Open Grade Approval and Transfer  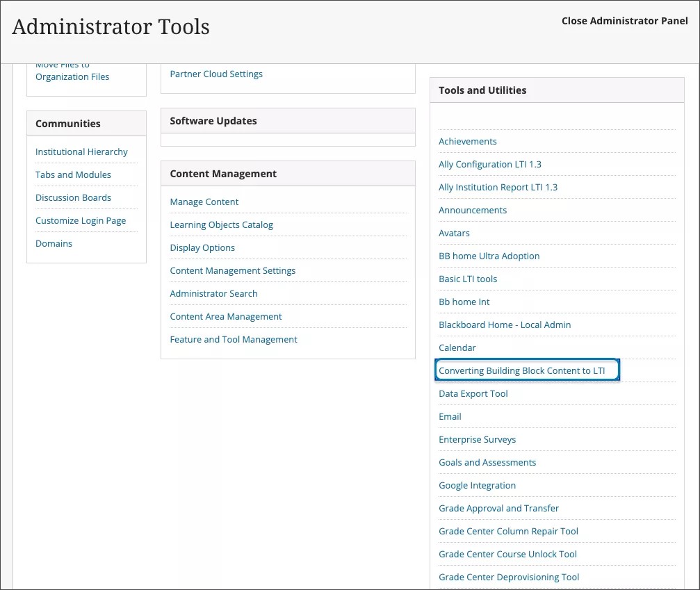[x=499, y=508]
